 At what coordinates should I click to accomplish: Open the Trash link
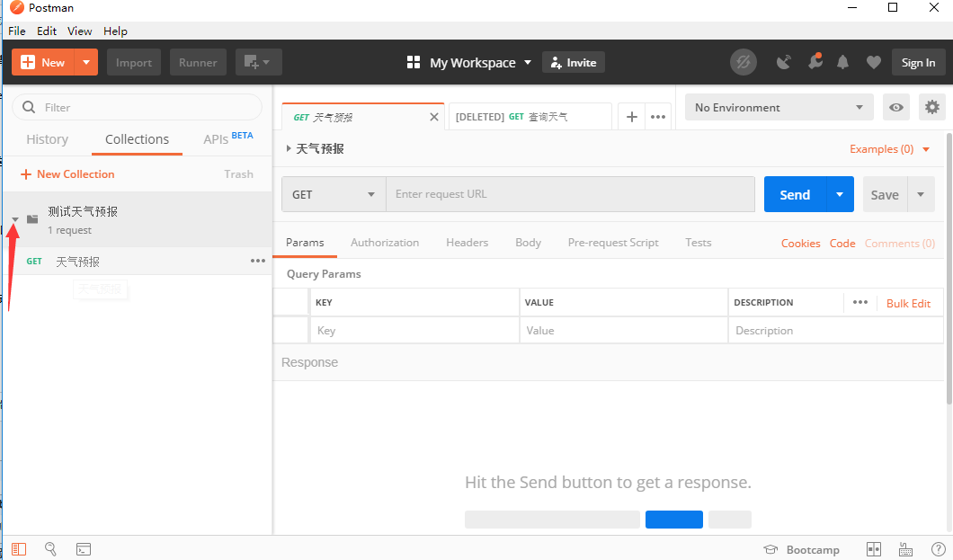pos(238,174)
